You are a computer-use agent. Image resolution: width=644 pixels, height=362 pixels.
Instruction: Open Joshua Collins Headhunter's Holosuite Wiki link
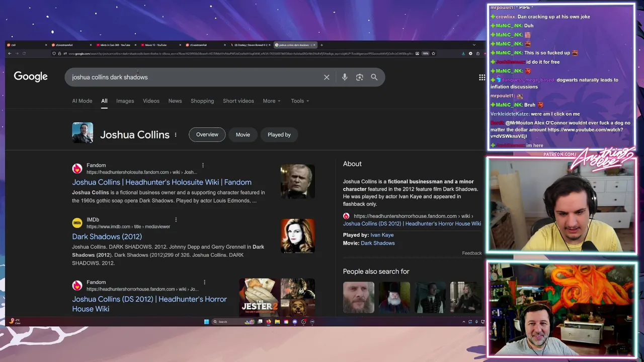point(162,183)
